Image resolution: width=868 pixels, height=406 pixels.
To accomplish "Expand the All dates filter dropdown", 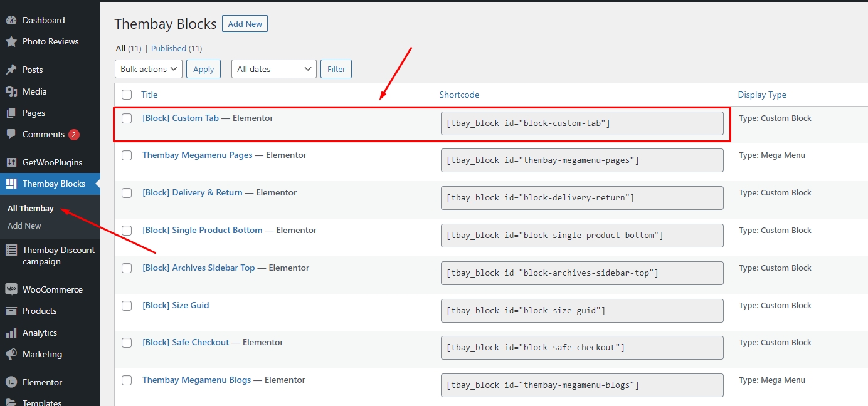I will [273, 69].
